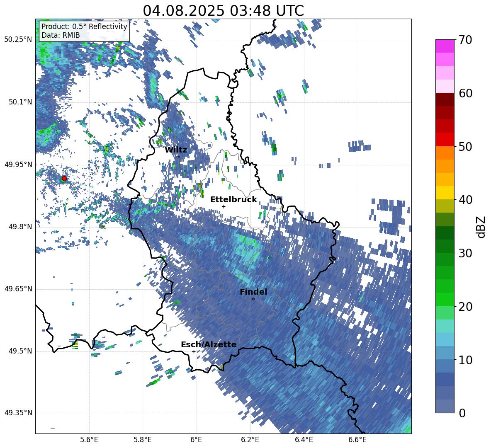Click the 10 tick on colorbar
Viewport: 491px width, 448px height.
pyautogui.click(x=465, y=360)
